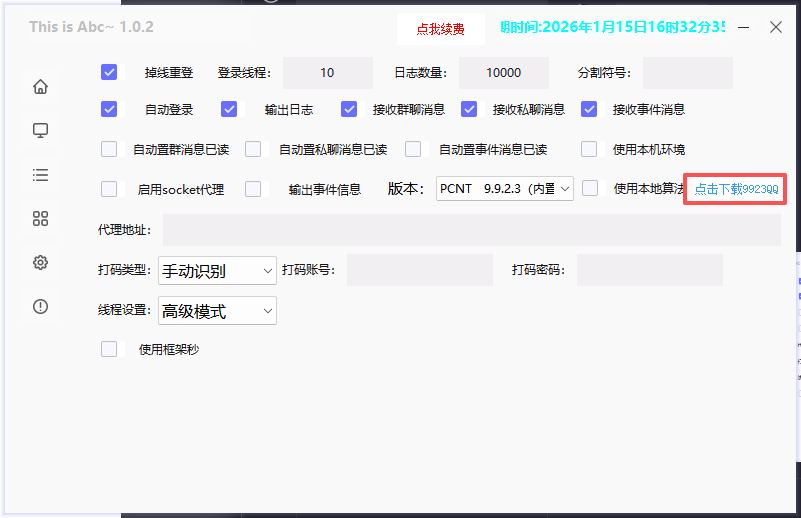The width and height of the screenshot is (801, 518).
Task: Open the gear settings sidebar icon
Action: click(x=40, y=263)
